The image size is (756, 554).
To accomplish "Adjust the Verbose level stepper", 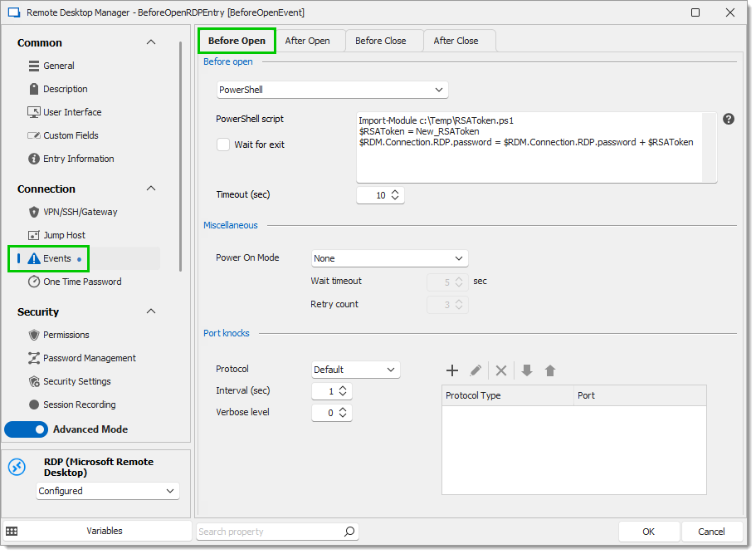I will 343,413.
